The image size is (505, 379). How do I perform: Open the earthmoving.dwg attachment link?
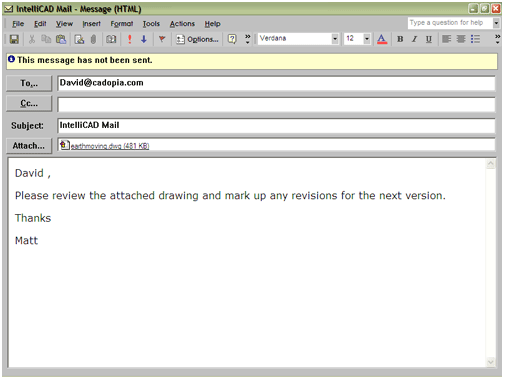[110, 146]
